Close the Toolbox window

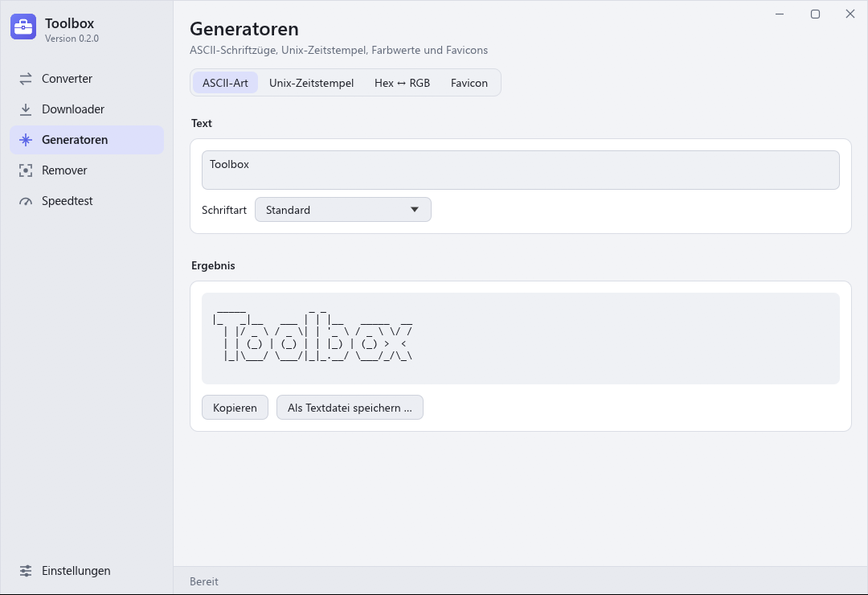tap(850, 14)
